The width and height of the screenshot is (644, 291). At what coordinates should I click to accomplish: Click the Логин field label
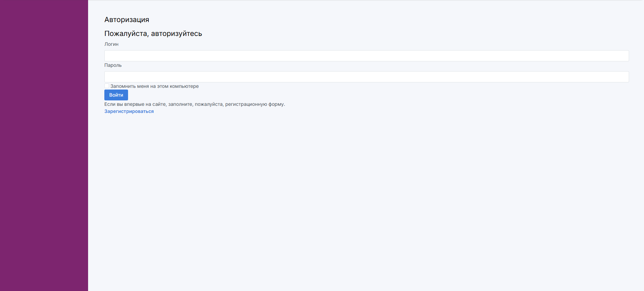click(111, 44)
